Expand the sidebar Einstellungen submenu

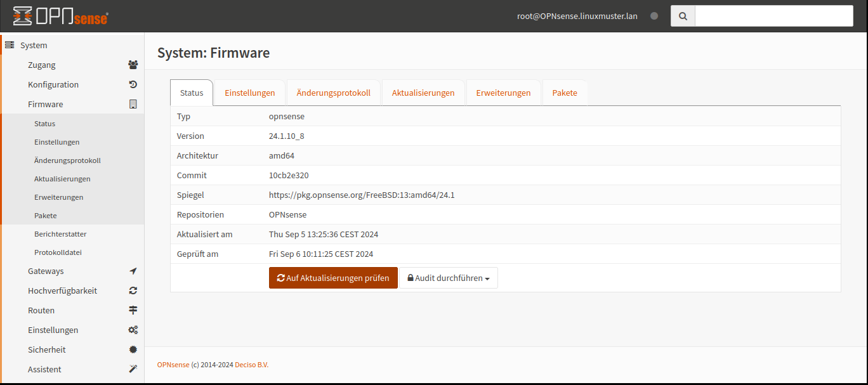[72, 330]
